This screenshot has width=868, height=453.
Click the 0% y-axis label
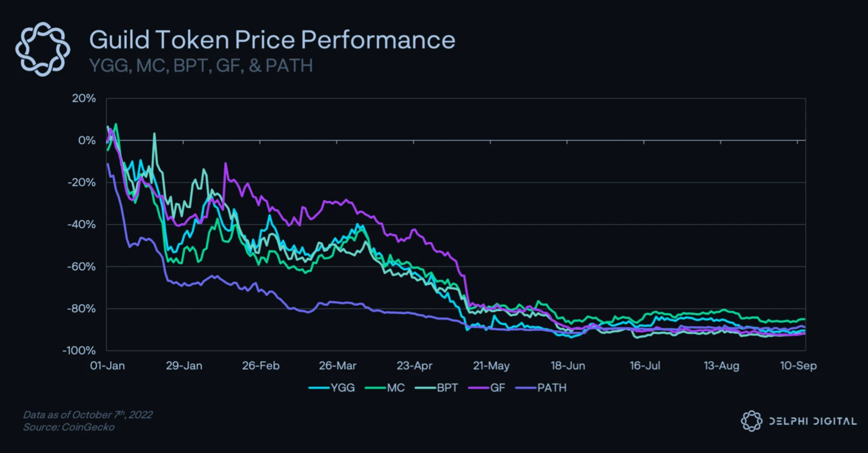click(87, 140)
